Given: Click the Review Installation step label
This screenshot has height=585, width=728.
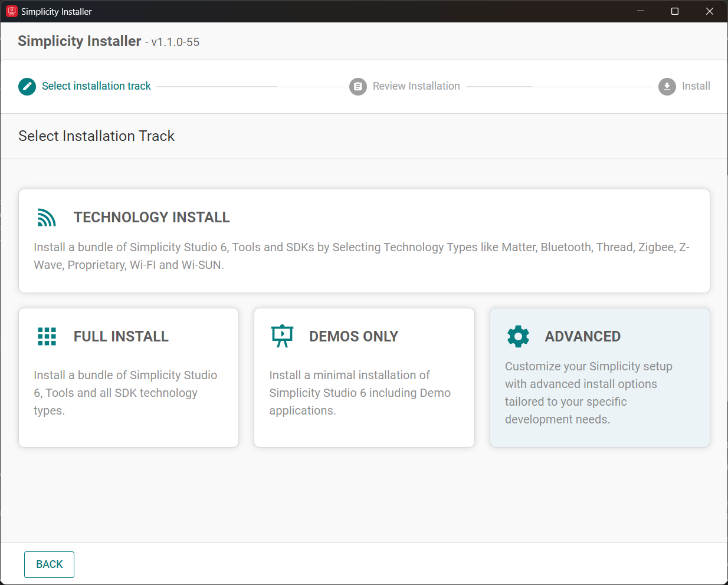Looking at the screenshot, I should pyautogui.click(x=416, y=86).
